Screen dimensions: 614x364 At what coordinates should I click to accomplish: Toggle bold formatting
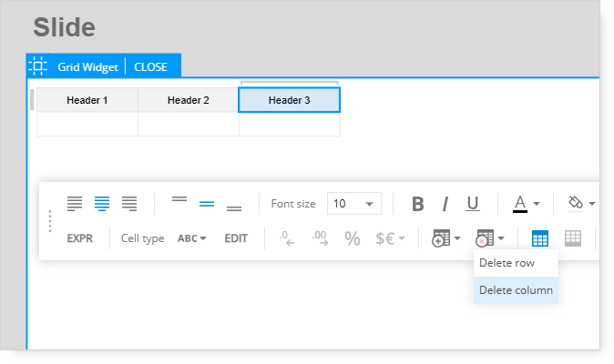[x=418, y=204]
